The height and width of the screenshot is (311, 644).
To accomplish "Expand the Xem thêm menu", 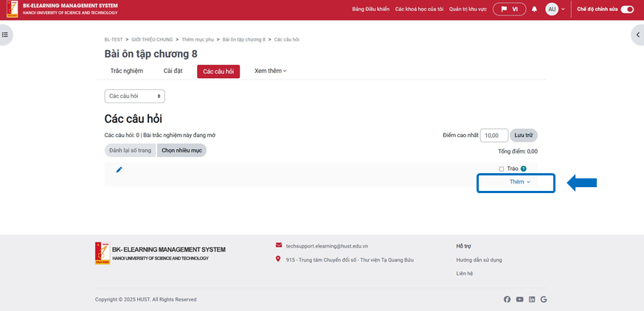I will click(271, 71).
